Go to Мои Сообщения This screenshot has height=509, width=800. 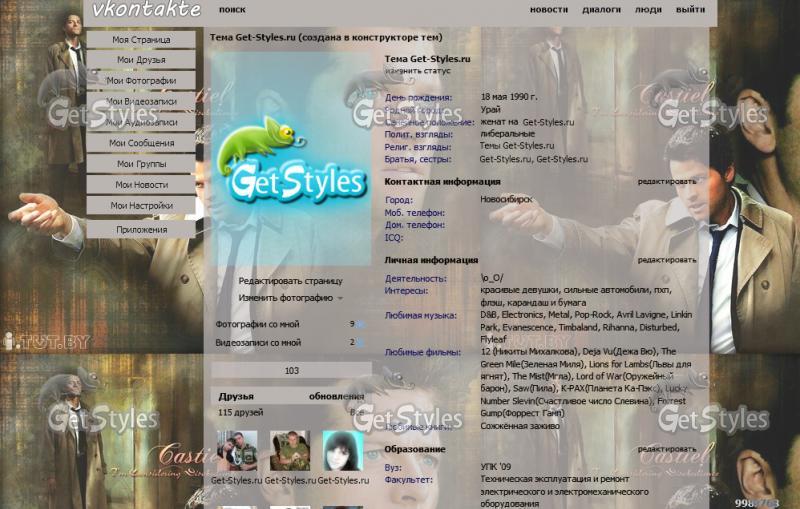pos(140,143)
